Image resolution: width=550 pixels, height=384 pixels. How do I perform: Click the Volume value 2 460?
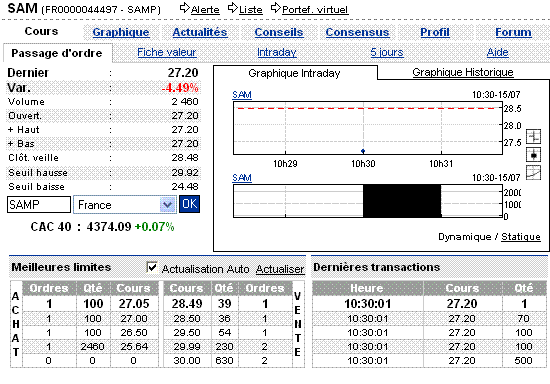(185, 102)
